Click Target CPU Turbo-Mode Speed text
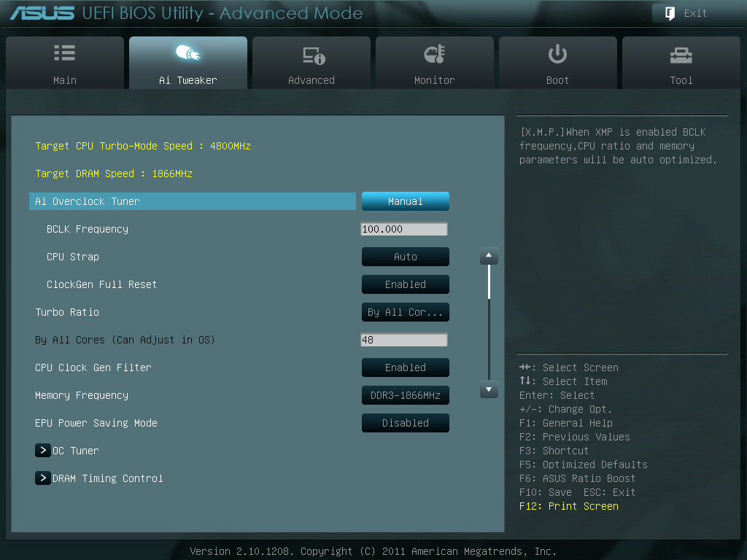 click(143, 146)
